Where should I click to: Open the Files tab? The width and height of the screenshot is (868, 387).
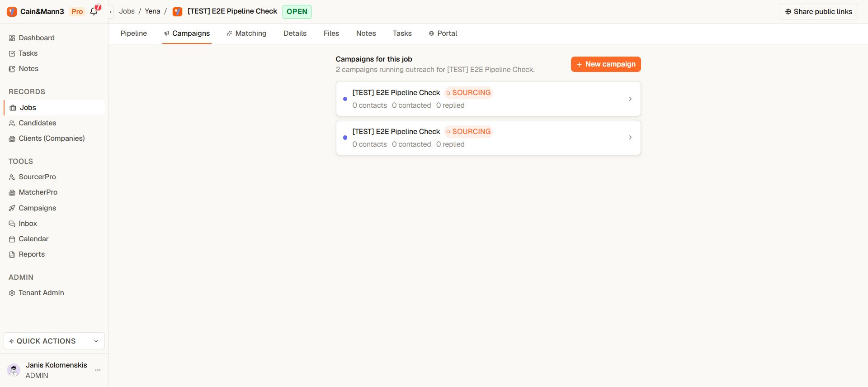pyautogui.click(x=331, y=33)
